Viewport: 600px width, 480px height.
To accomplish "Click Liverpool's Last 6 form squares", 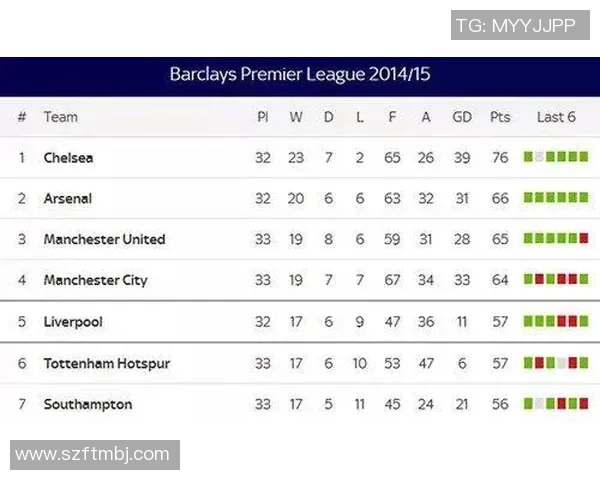I will coord(556,322).
